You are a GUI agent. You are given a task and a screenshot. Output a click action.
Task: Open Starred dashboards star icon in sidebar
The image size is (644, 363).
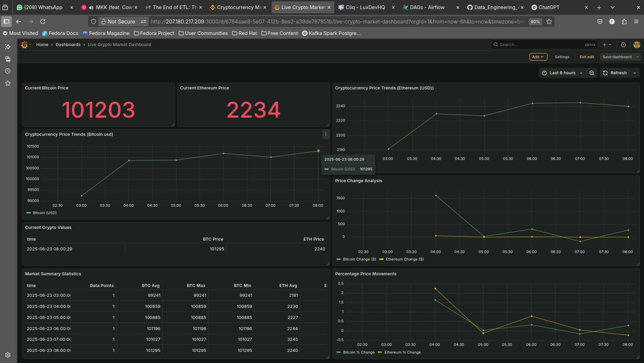tap(8, 83)
